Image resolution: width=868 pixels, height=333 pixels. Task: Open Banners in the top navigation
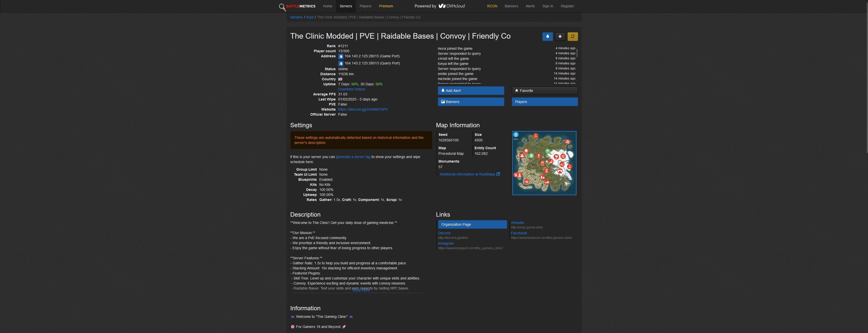(x=511, y=6)
